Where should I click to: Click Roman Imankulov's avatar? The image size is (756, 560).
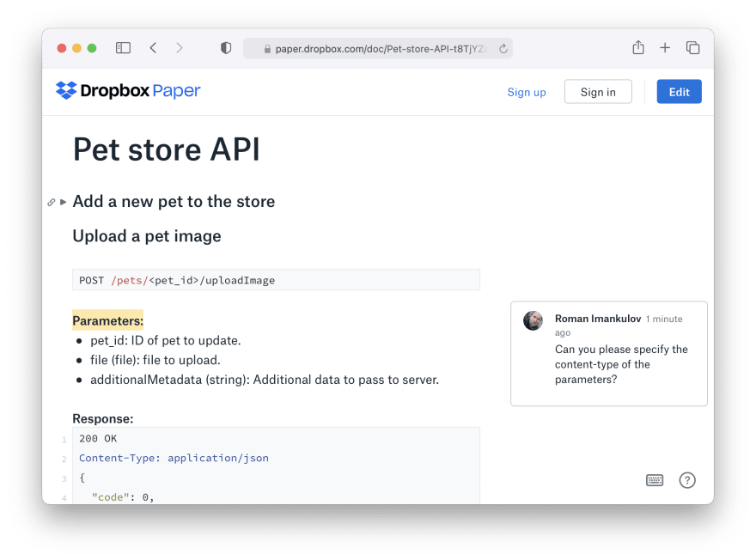[533, 321]
